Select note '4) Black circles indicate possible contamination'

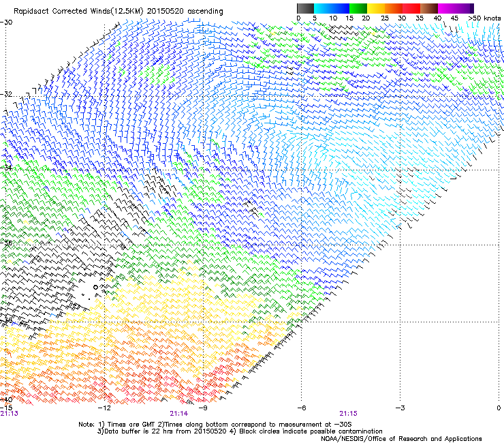click(306, 431)
